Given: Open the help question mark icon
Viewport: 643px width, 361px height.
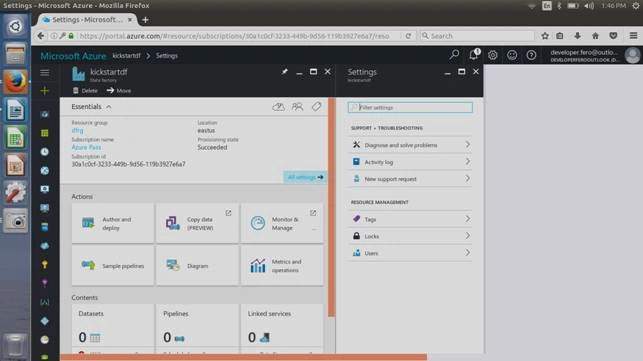Looking at the screenshot, I should 531,55.
